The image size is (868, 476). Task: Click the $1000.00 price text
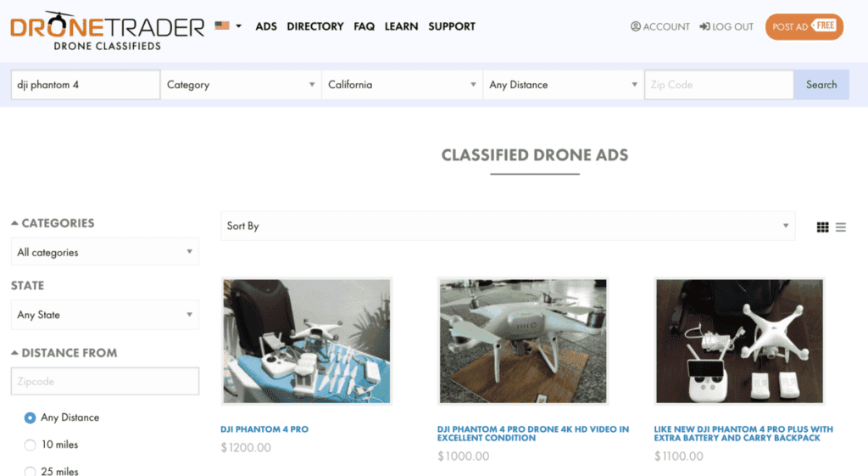click(464, 456)
